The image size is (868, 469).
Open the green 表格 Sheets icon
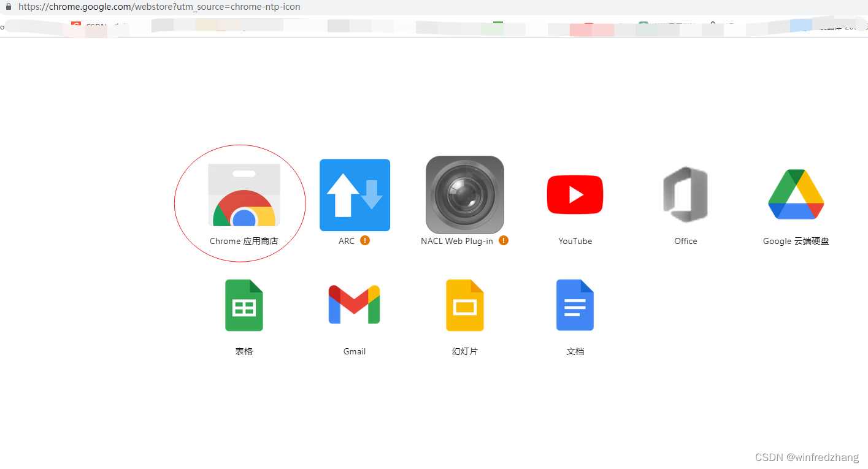244,305
